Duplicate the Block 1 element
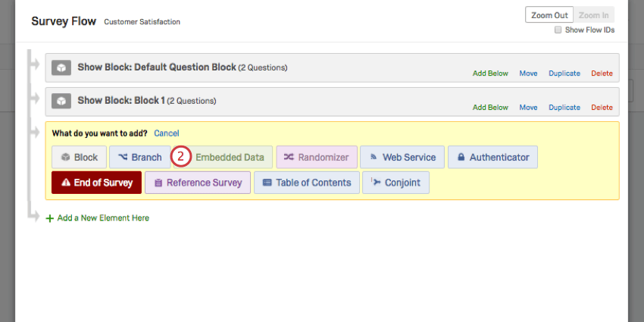644x322 pixels. [564, 108]
